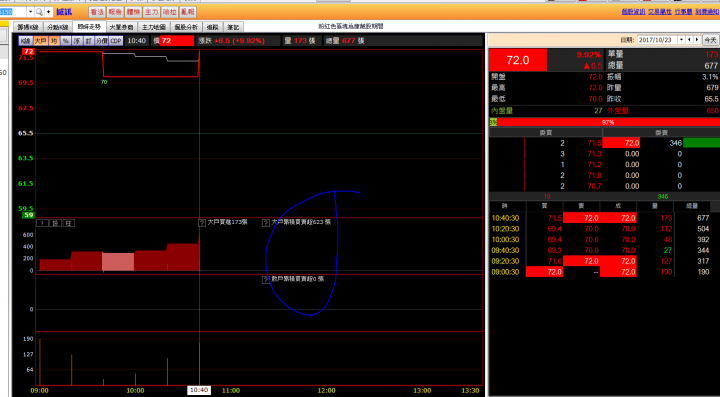
Task: Select the 即時走勢 tab
Action: click(x=89, y=27)
